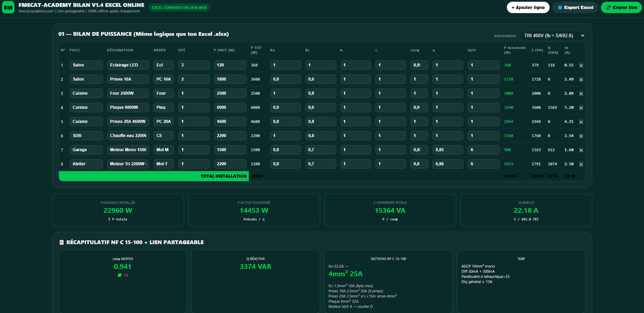The image size is (644, 313).
Task: Delete row 1 Eclairage LED
Action: 581,65
